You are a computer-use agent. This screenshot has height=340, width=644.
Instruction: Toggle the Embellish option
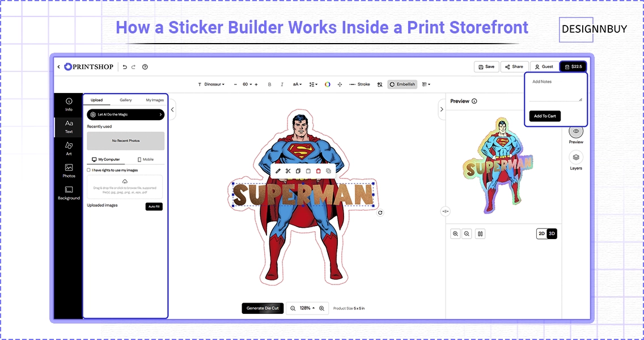(402, 84)
